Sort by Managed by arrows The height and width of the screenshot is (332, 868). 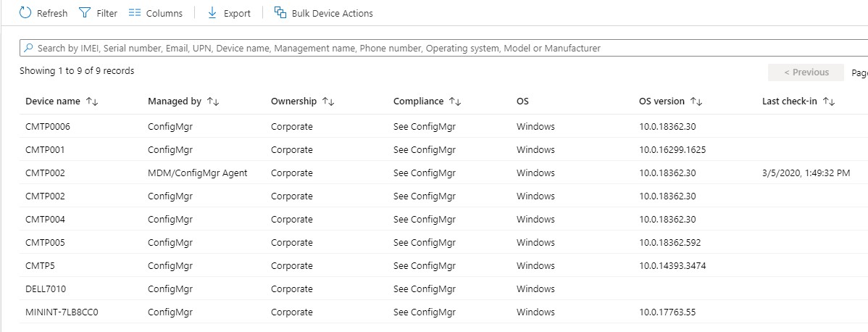click(213, 101)
